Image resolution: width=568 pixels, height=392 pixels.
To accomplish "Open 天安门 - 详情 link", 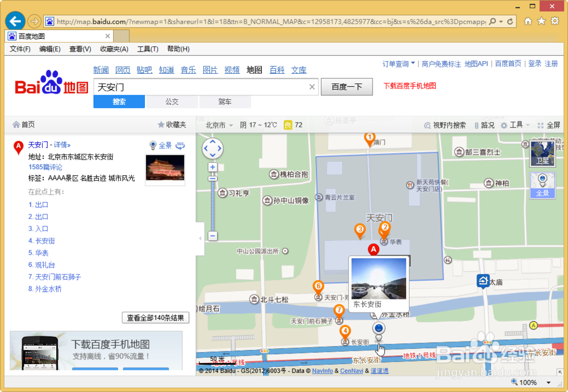I will [x=49, y=145].
